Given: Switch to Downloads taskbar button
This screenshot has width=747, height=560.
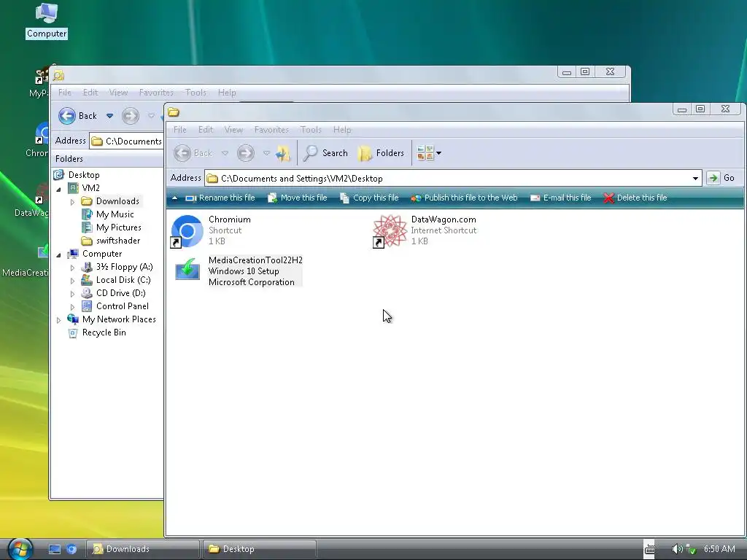Looking at the screenshot, I should (142, 549).
